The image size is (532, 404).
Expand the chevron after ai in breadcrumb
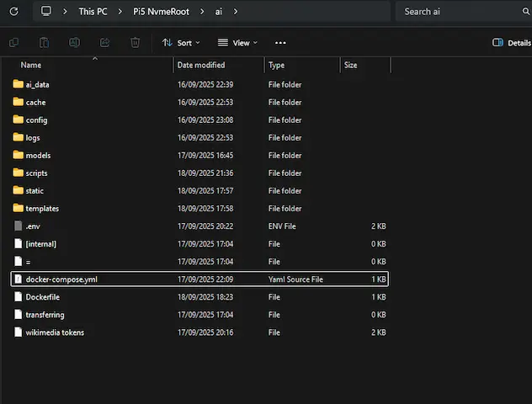click(236, 12)
